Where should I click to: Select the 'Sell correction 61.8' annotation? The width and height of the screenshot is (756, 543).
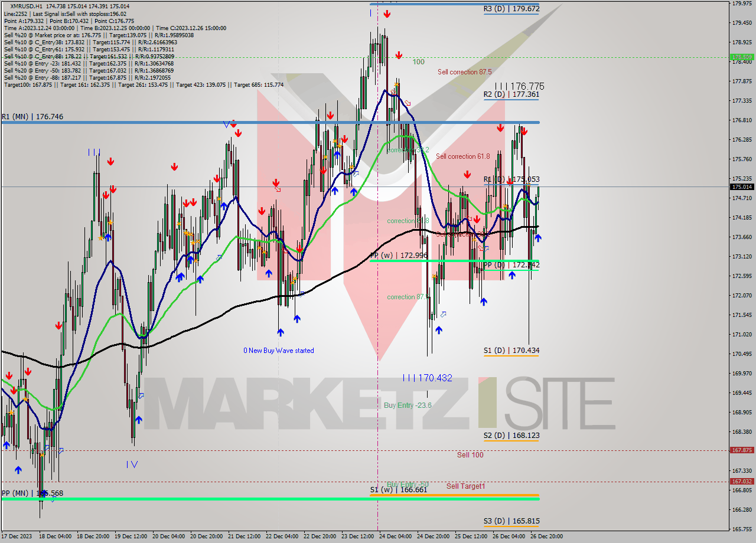click(x=463, y=156)
